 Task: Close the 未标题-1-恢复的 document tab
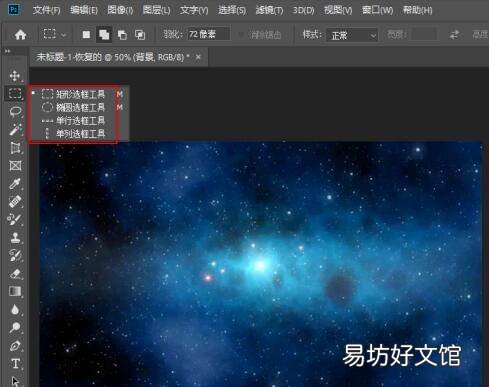pyautogui.click(x=198, y=57)
